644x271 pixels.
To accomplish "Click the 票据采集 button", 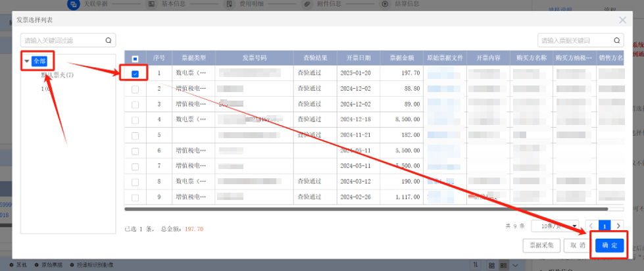I will (x=542, y=245).
